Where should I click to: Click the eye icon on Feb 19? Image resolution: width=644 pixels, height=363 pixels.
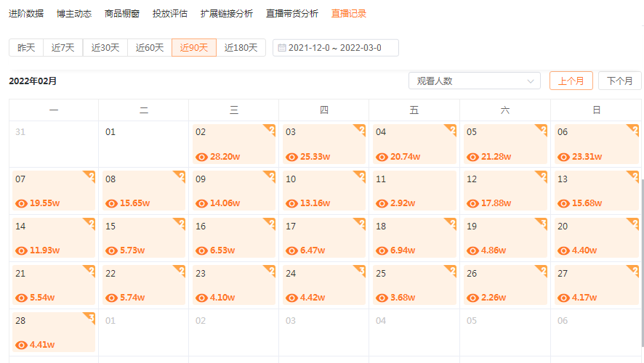(472, 250)
